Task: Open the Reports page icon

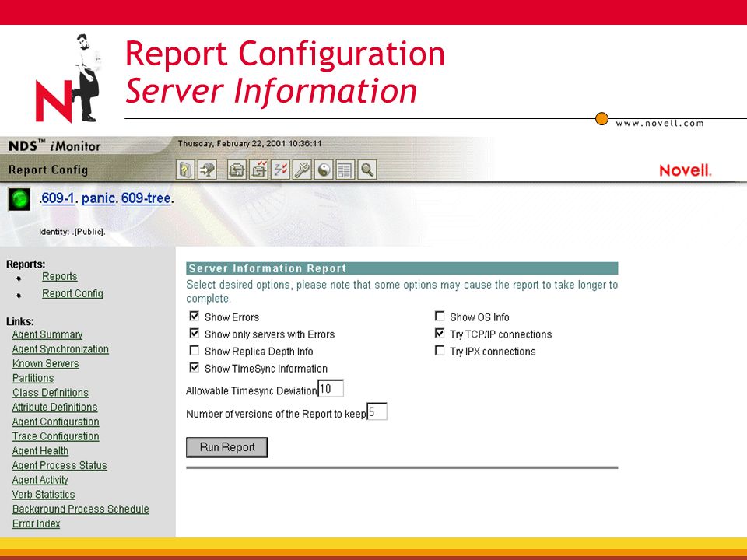Action: click(345, 170)
